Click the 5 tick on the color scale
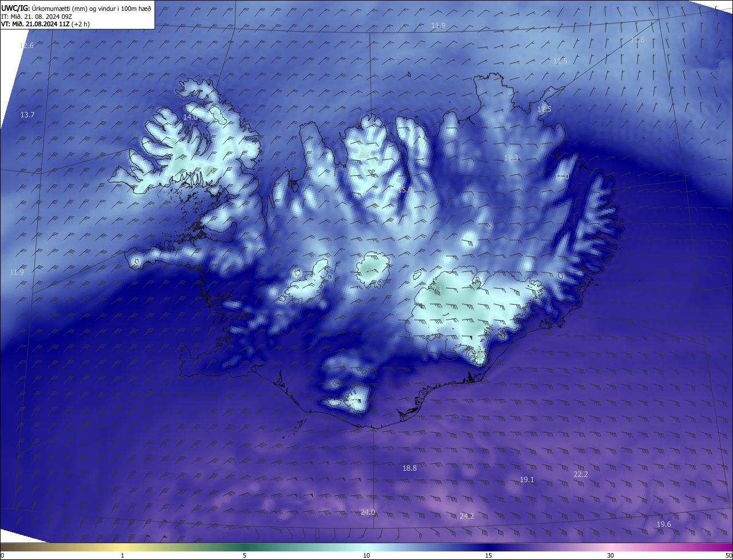Screen dimensions: 733x560 tap(245, 555)
